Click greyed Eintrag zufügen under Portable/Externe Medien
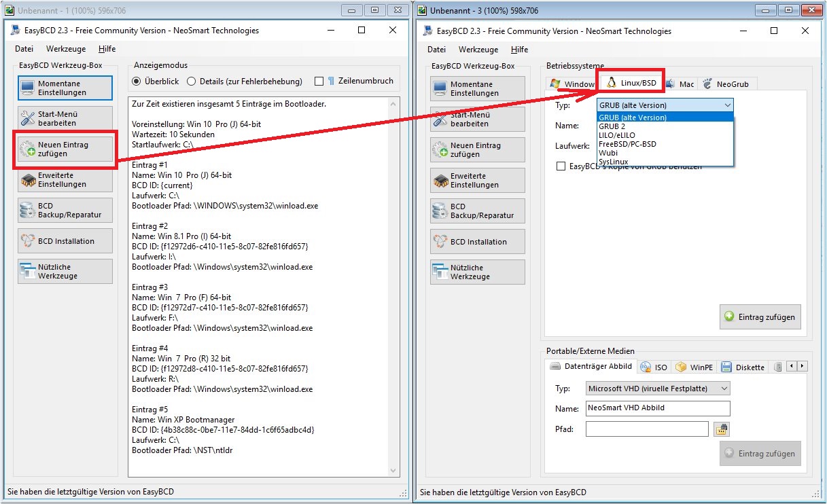The height and width of the screenshot is (504, 827). [760, 453]
